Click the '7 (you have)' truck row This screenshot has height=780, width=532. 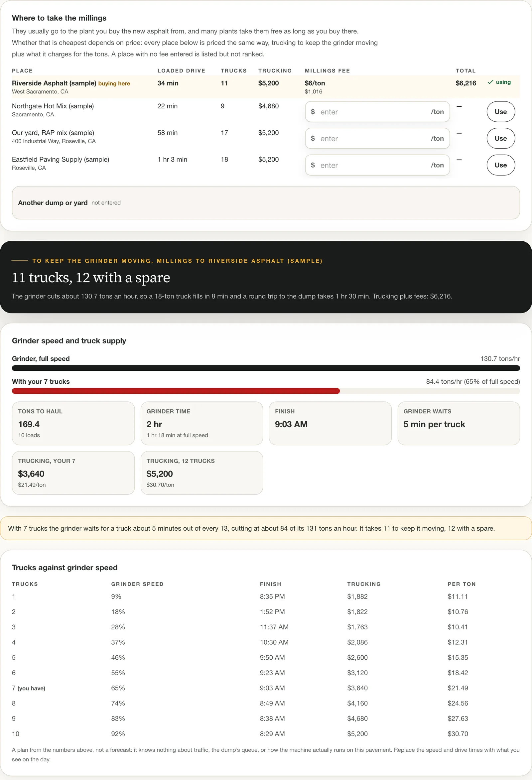pos(266,688)
